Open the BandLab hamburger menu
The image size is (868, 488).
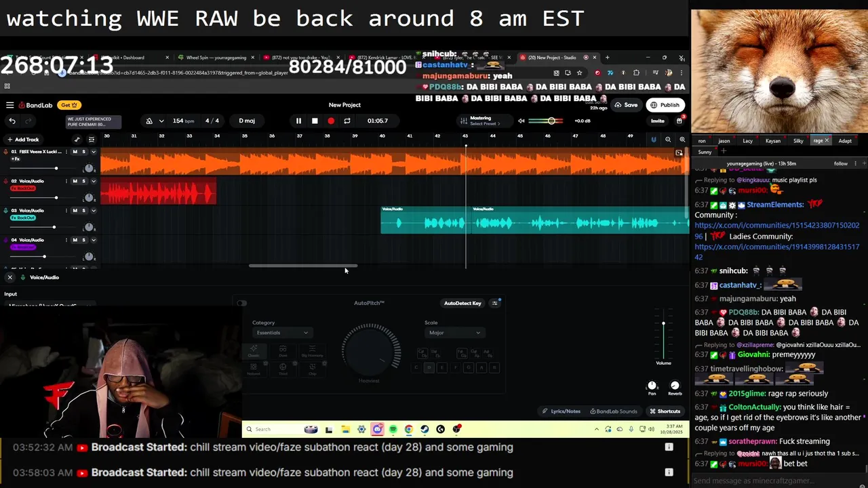(x=10, y=105)
